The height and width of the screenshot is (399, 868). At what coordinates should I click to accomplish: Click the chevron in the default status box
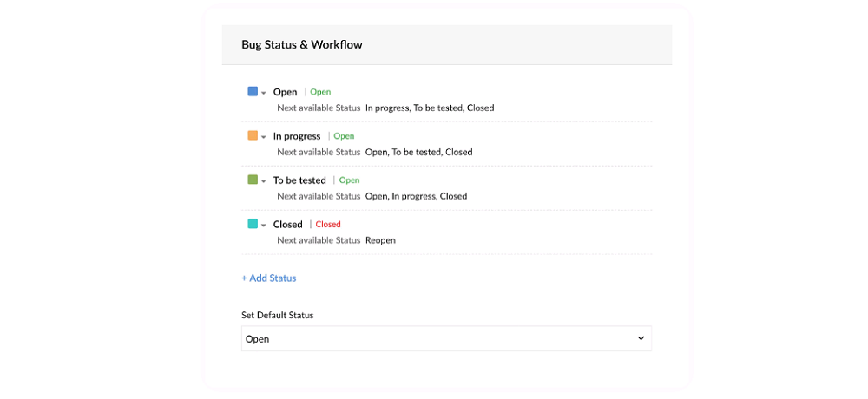(641, 338)
